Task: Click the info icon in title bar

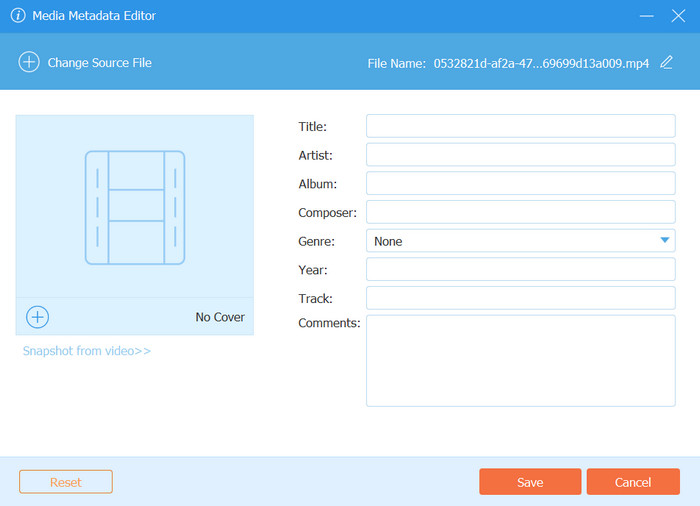Action: click(18, 16)
